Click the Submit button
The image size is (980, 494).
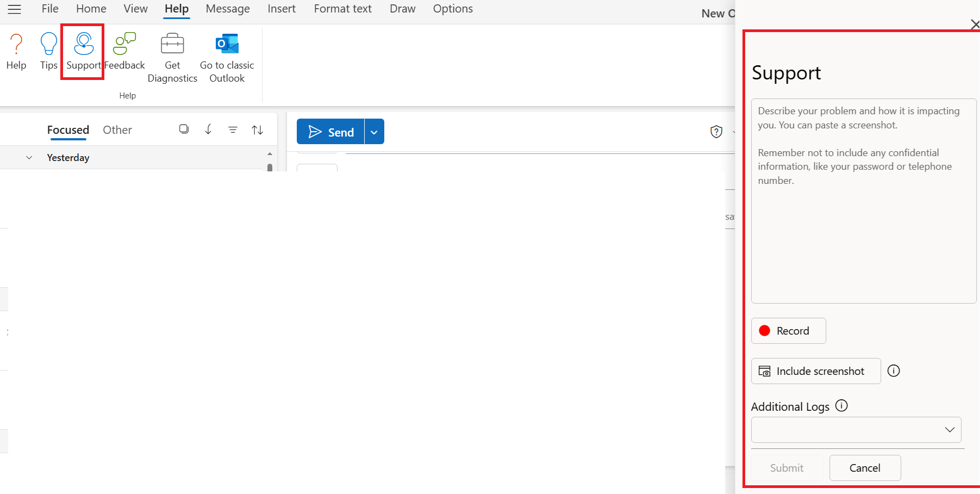[787, 468]
